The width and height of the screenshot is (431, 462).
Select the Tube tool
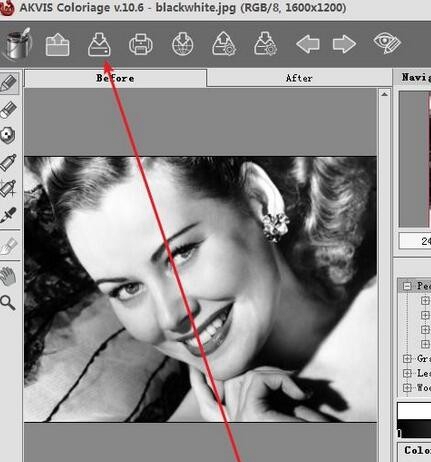pos(9,162)
